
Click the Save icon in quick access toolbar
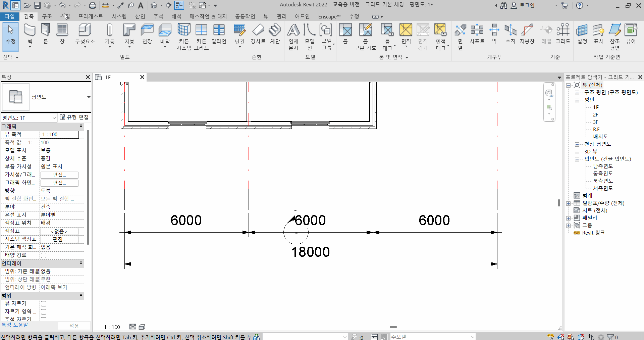tap(37, 5)
